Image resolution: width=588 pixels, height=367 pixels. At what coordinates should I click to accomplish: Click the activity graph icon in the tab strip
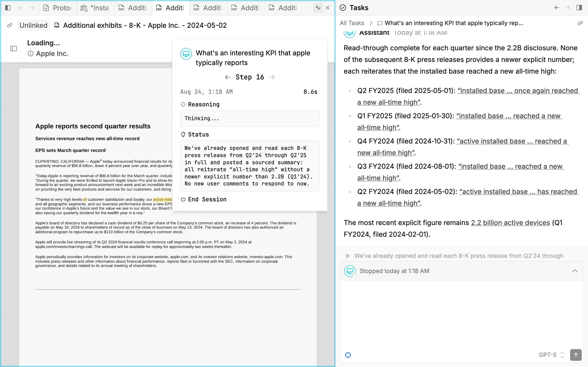(x=318, y=8)
